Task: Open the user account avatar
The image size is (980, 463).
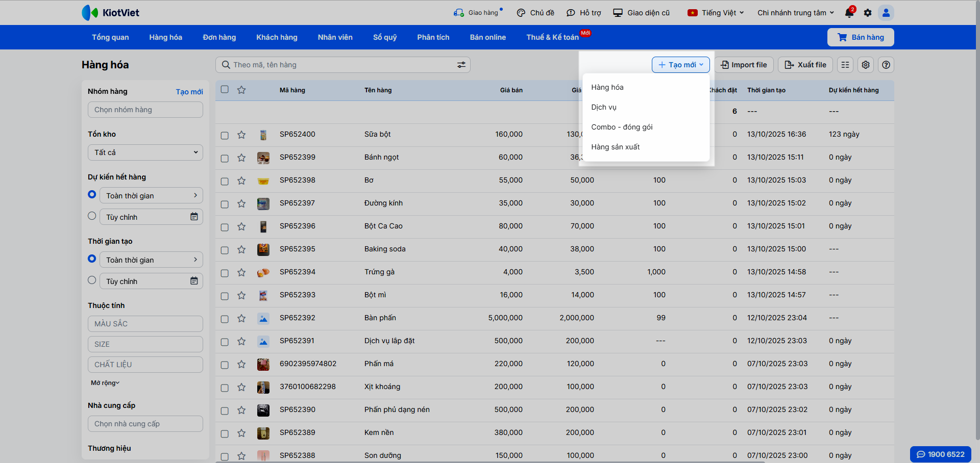Action: tap(886, 13)
